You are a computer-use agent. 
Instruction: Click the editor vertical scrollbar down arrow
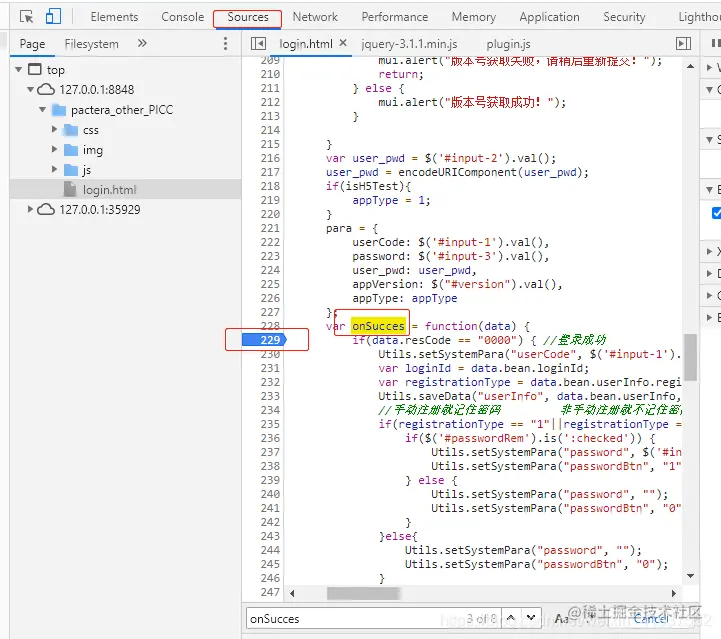(690, 576)
